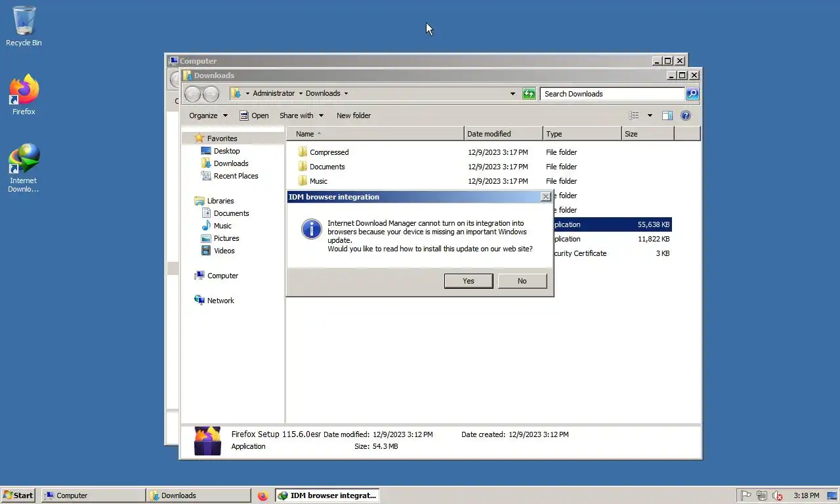
Task: Change view using the view icon
Action: [634, 115]
